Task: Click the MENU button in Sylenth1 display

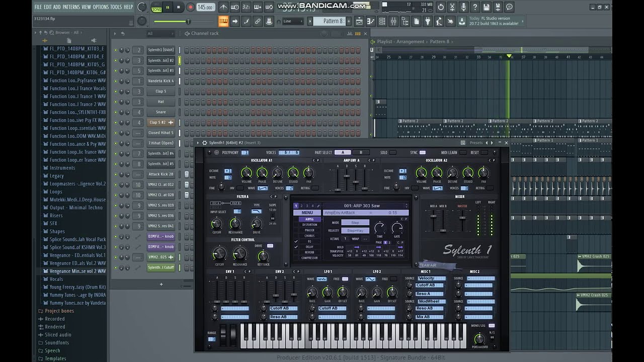Action: click(307, 213)
